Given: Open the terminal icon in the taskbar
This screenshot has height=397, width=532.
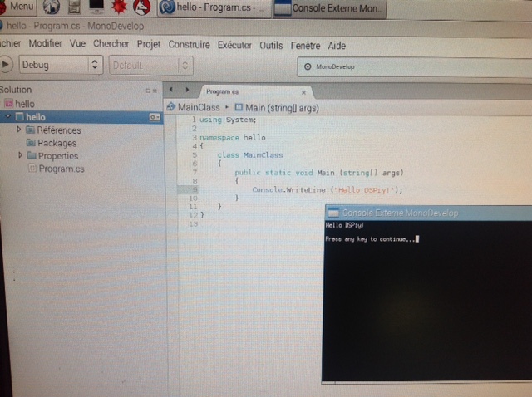Looking at the screenshot, I should tap(96, 8).
